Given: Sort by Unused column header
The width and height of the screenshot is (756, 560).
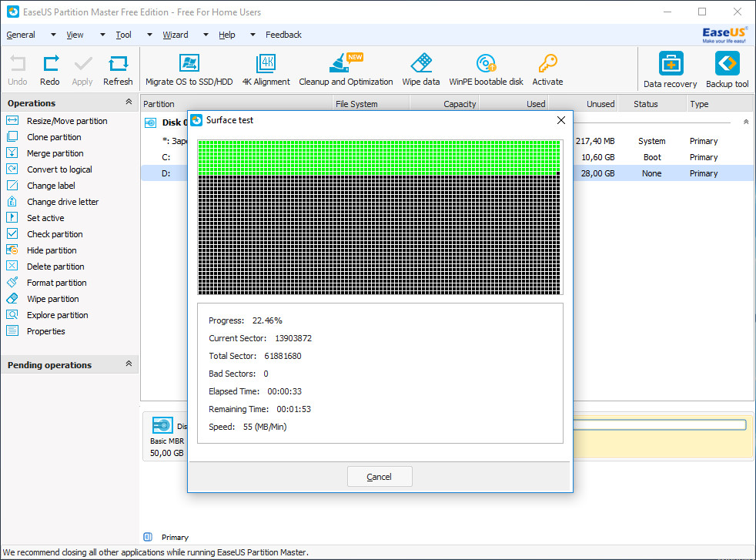Looking at the screenshot, I should coord(584,104).
